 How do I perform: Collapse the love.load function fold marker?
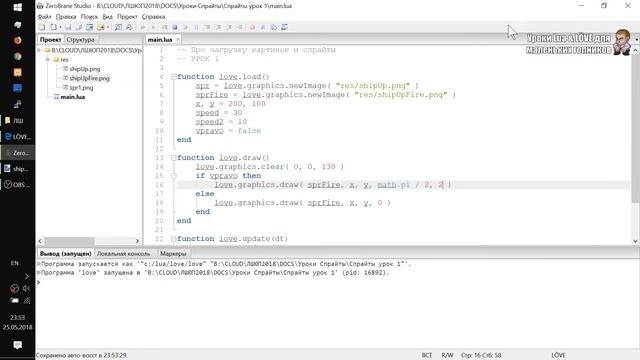click(173, 77)
